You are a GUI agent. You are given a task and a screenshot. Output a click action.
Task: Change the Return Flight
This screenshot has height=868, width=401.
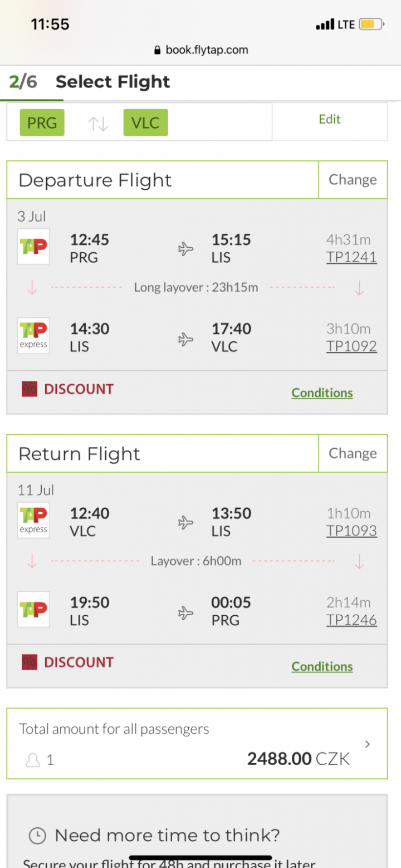click(353, 453)
